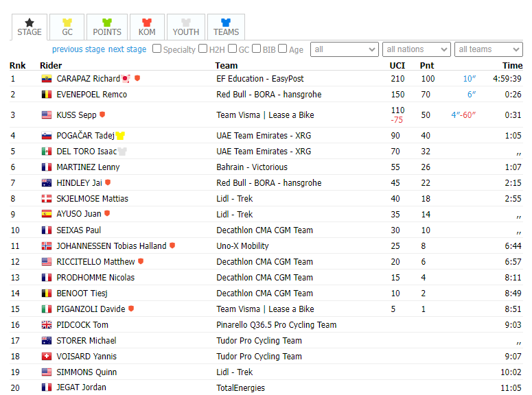
Task: Click US flag beside KUSS Sepp
Action: click(47, 115)
